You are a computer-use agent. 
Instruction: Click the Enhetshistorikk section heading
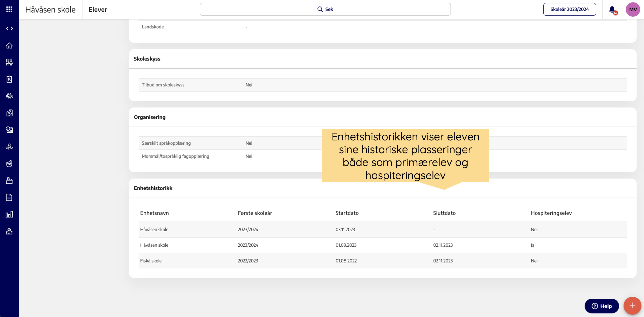point(153,188)
